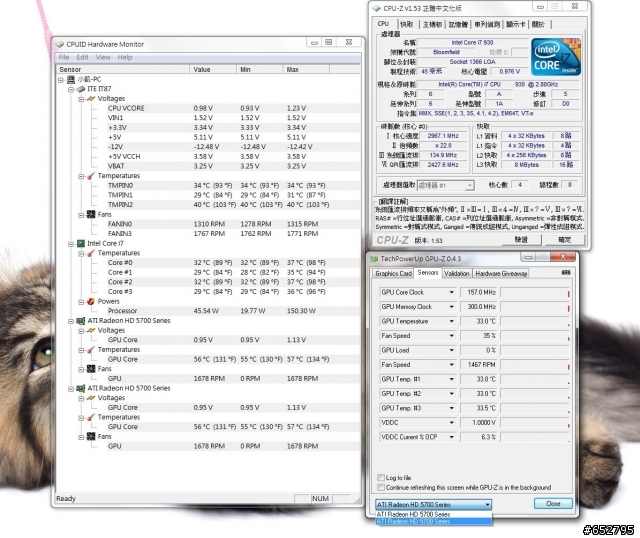
Task: Click the fan icon under ITE IT87
Action: pyautogui.click(x=91, y=214)
